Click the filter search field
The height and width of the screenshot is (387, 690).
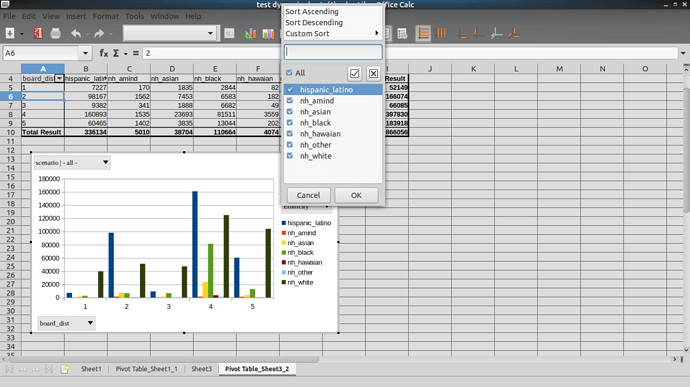pos(333,52)
